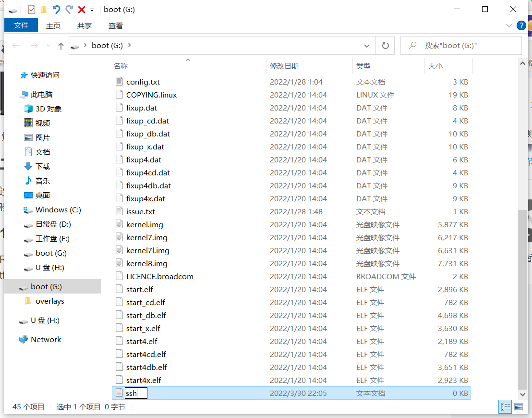The width and height of the screenshot is (532, 418).
Task: Click the Properties checkmark icon in quick access toolbar
Action: pyautogui.click(x=32, y=10)
